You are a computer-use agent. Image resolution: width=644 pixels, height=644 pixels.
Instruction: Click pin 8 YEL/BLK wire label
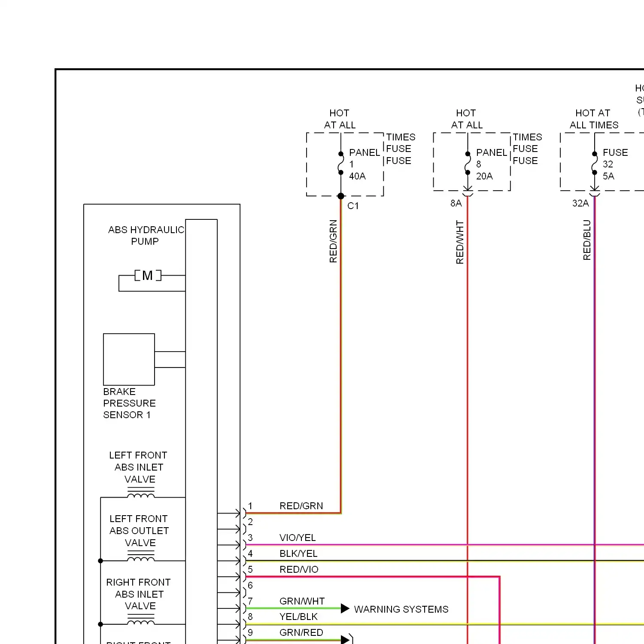pos(298,617)
